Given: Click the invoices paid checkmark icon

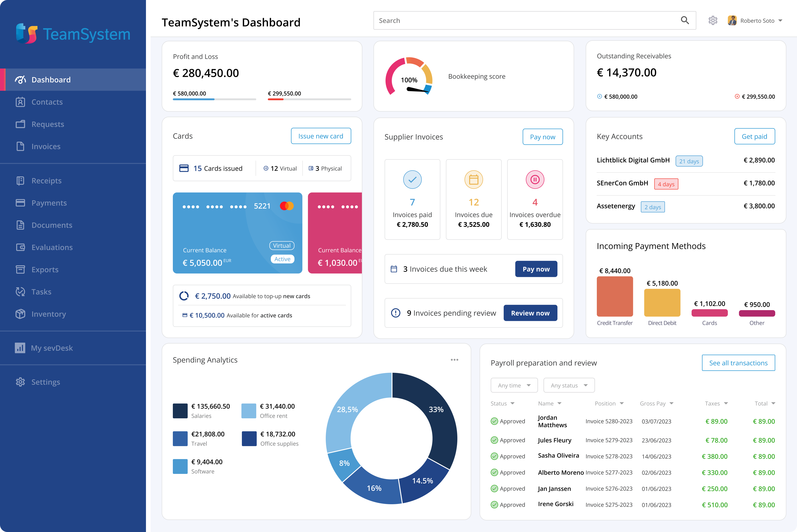Looking at the screenshot, I should pos(412,179).
